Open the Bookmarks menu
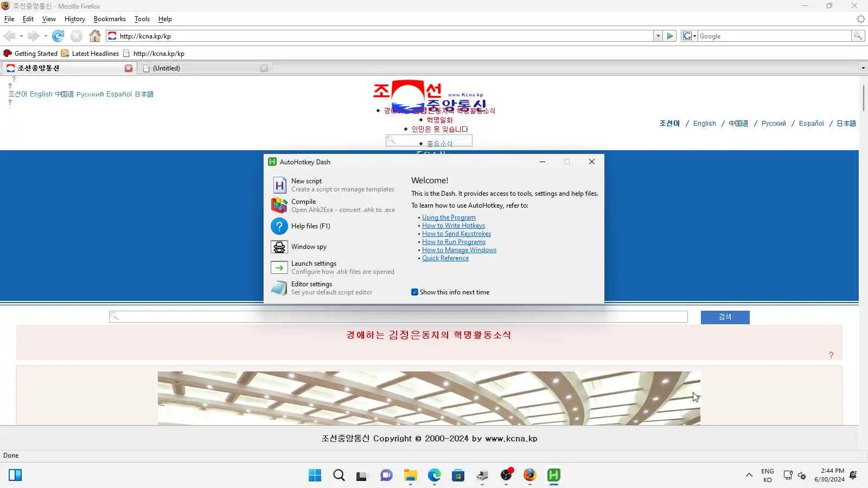The width and height of the screenshot is (868, 488). coord(110,19)
